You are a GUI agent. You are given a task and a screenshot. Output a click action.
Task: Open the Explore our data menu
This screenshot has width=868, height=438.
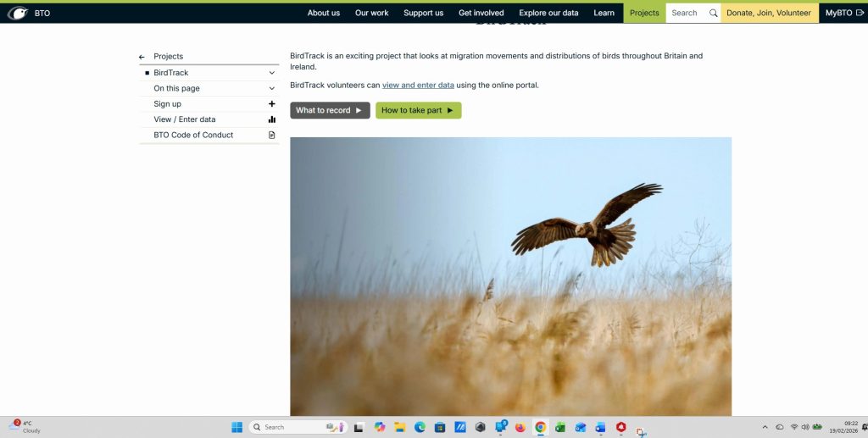pyautogui.click(x=548, y=14)
